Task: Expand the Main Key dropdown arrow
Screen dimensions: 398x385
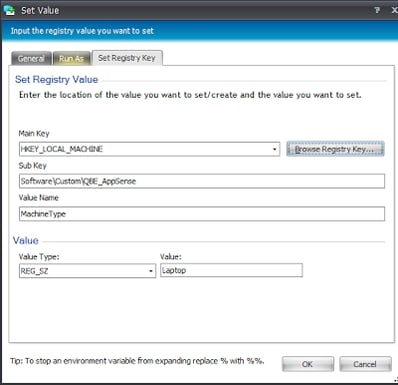Action: [274, 149]
